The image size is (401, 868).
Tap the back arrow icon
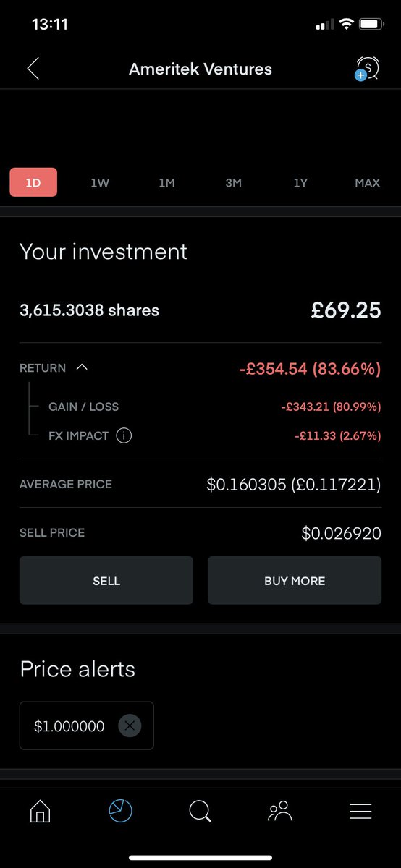point(33,69)
